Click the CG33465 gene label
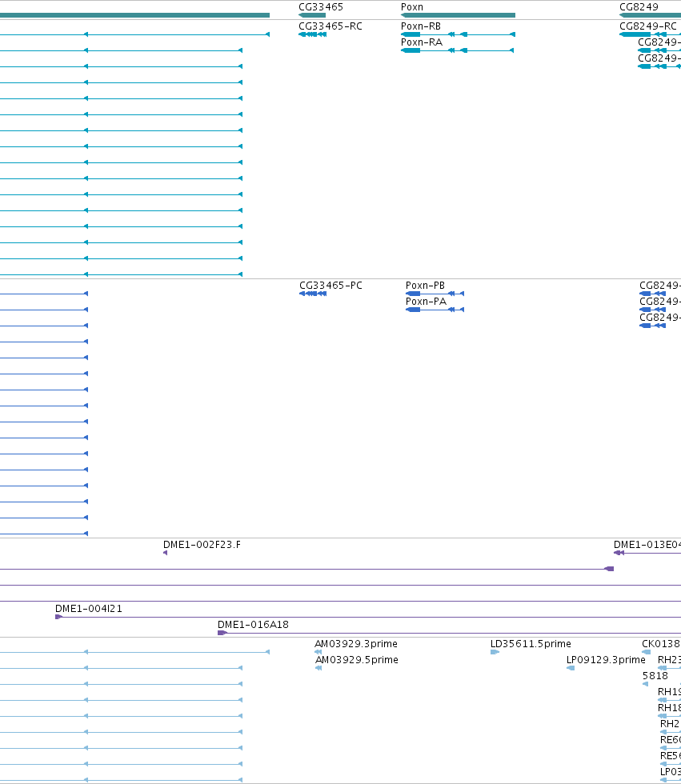 coord(321,7)
